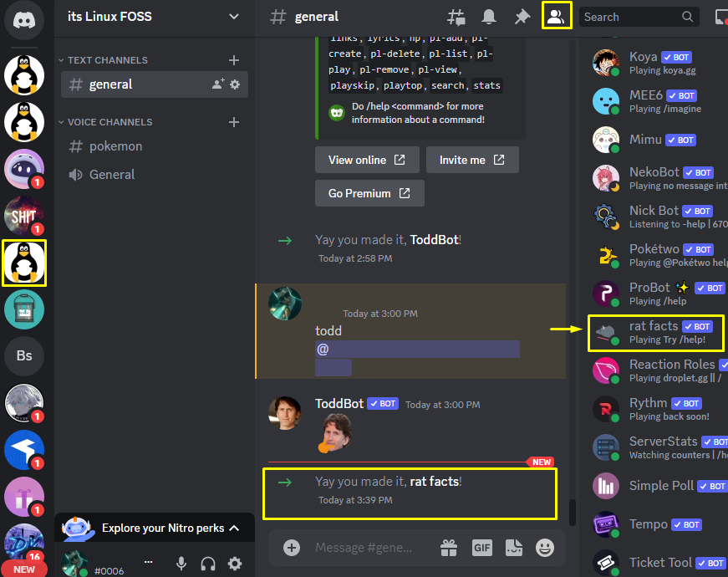Click the Nitro perks mascot icon
The image size is (728, 577).
(79, 528)
